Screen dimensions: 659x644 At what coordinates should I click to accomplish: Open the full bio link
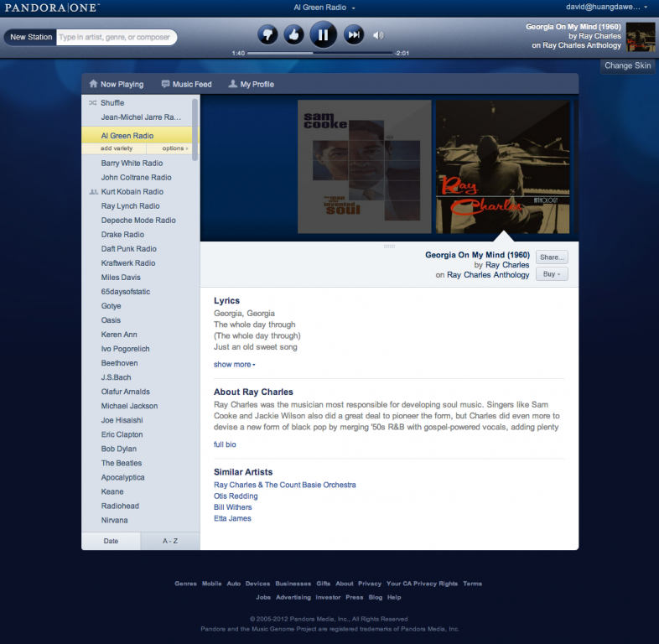(x=225, y=444)
